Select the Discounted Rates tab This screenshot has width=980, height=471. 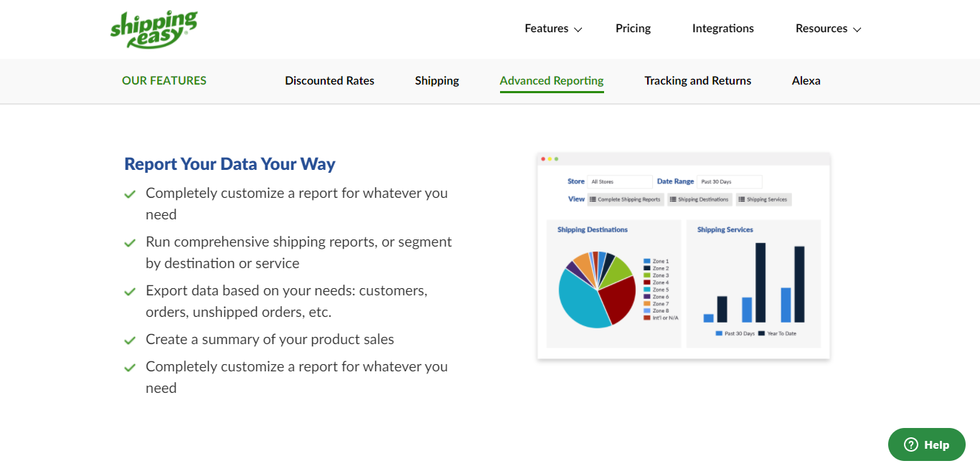[329, 81]
